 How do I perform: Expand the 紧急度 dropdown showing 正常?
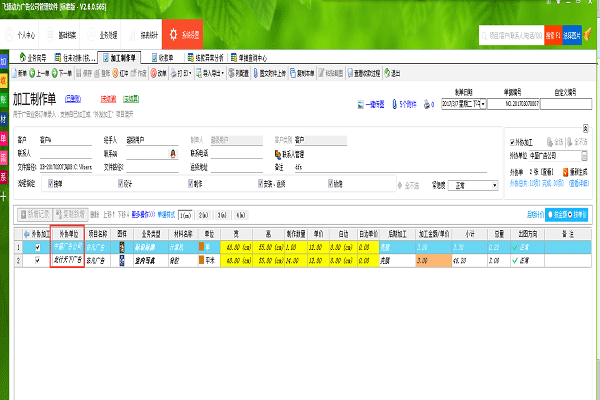click(494, 185)
